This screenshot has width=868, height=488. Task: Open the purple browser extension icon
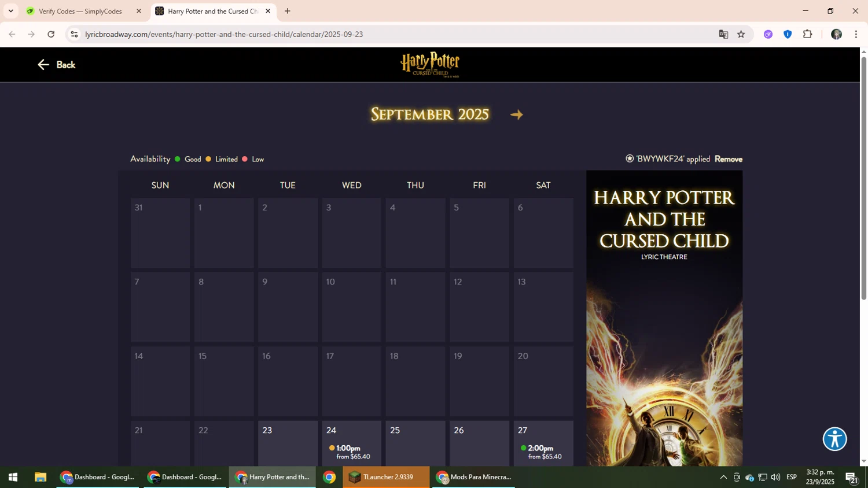point(768,34)
